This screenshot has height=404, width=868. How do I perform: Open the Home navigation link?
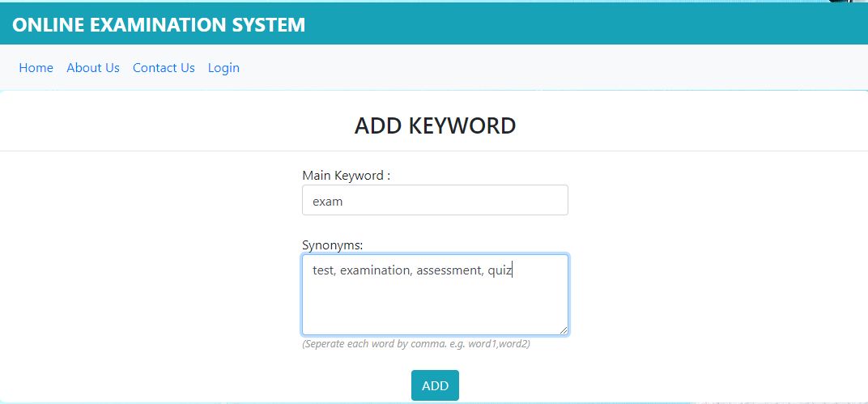coord(36,67)
